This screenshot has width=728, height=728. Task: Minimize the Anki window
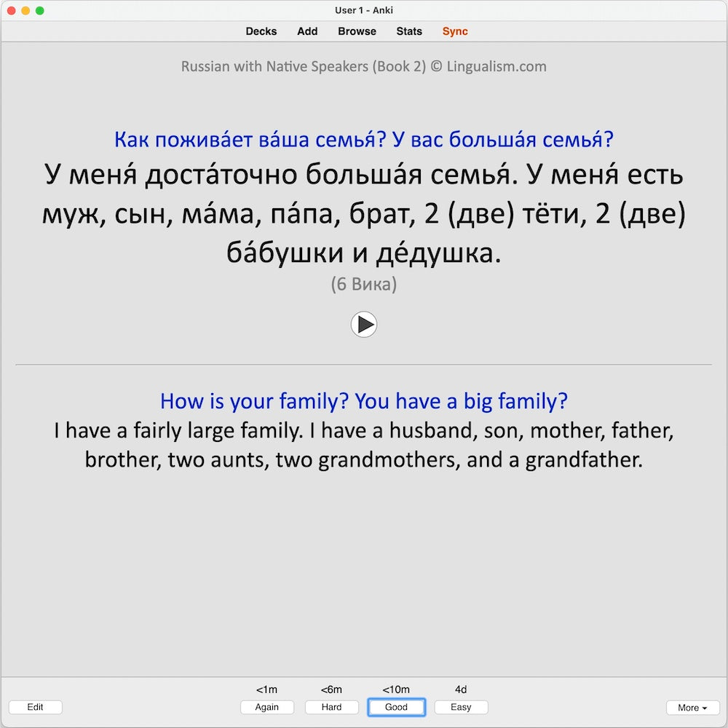pos(25,10)
